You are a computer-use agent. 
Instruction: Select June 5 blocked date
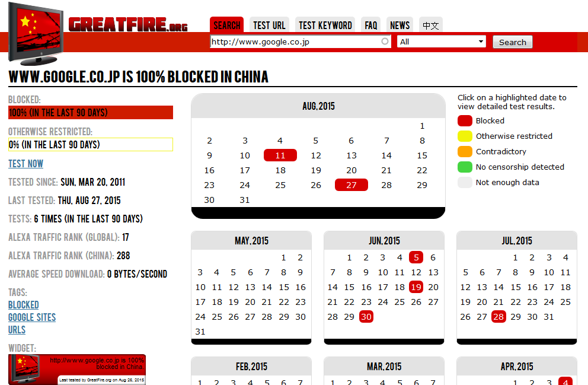tap(416, 257)
